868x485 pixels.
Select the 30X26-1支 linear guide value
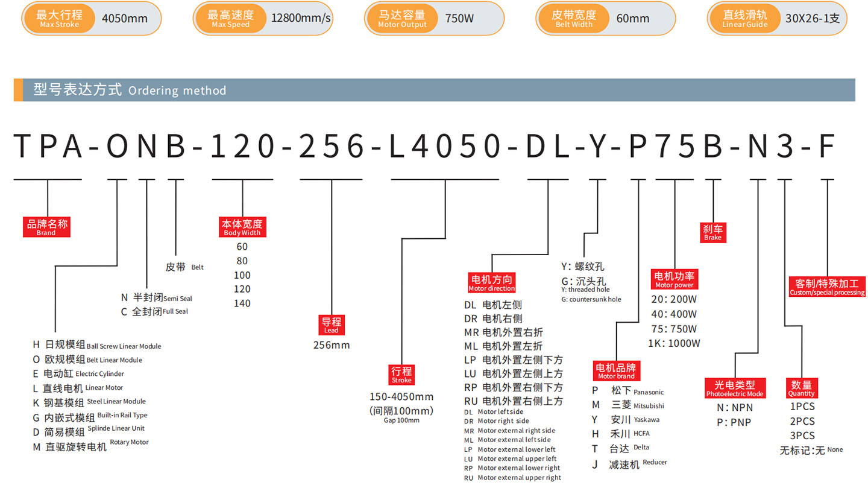point(813,18)
